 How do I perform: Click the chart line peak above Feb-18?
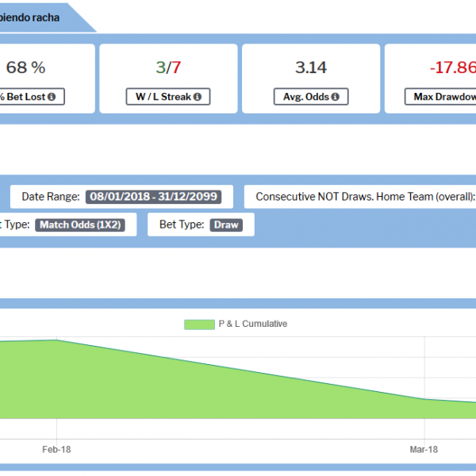(x=56, y=340)
